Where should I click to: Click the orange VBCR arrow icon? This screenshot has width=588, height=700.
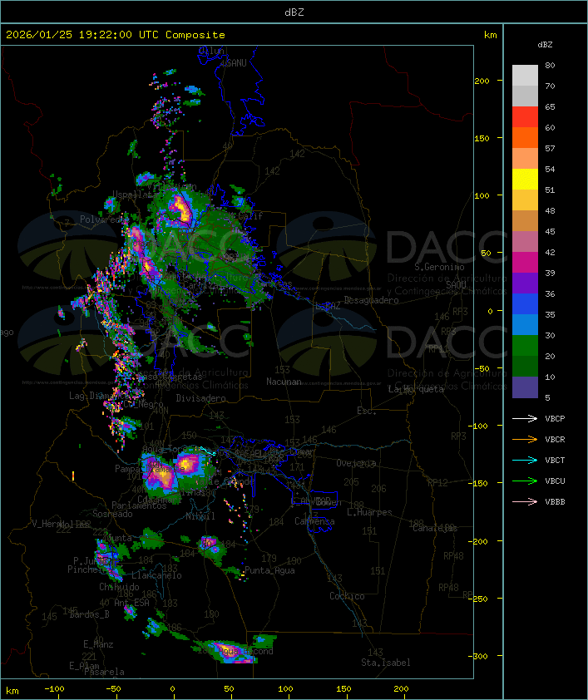[x=525, y=440]
